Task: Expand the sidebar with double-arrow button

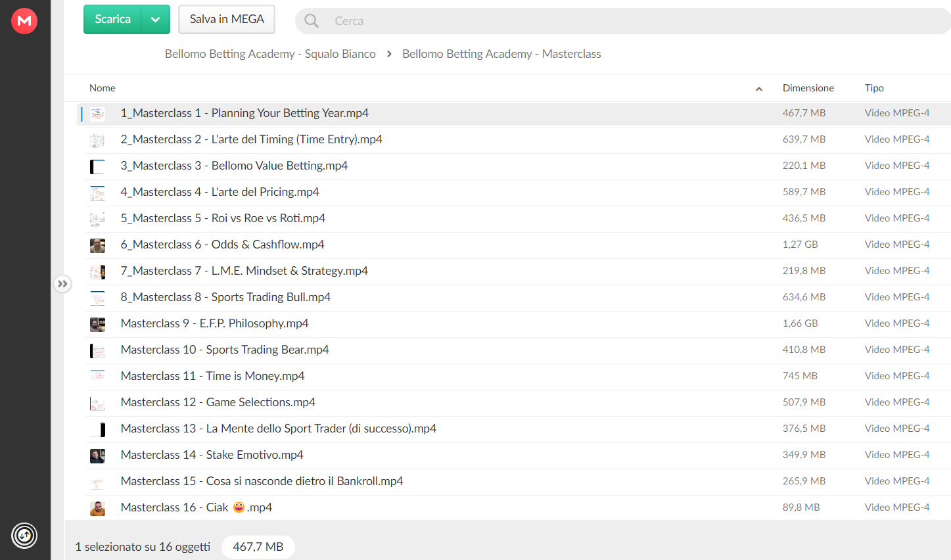Action: 62,284
